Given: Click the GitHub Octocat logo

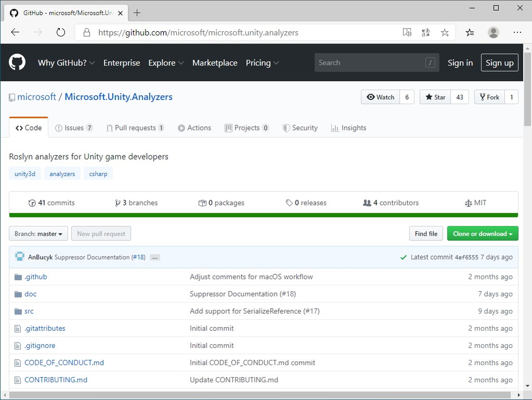Looking at the screenshot, I should [17, 62].
